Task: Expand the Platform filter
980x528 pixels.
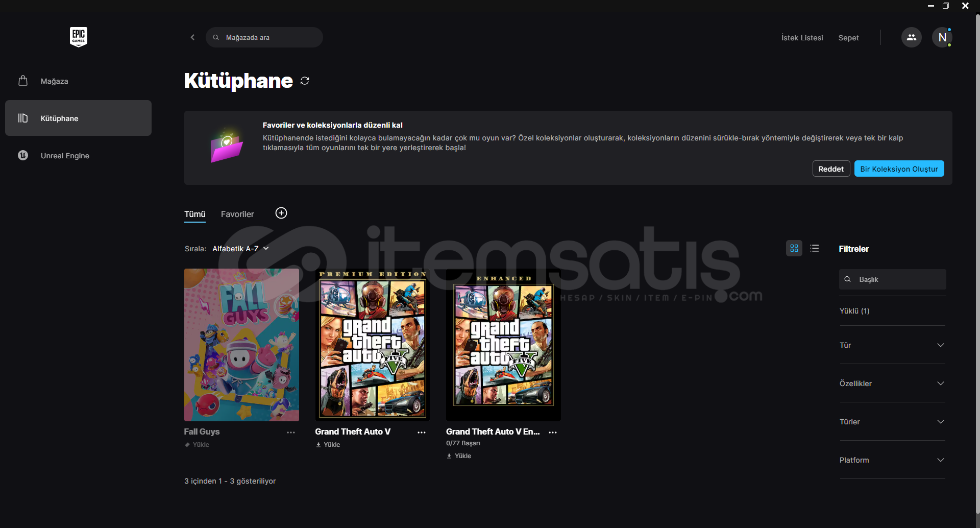Action: coord(892,460)
